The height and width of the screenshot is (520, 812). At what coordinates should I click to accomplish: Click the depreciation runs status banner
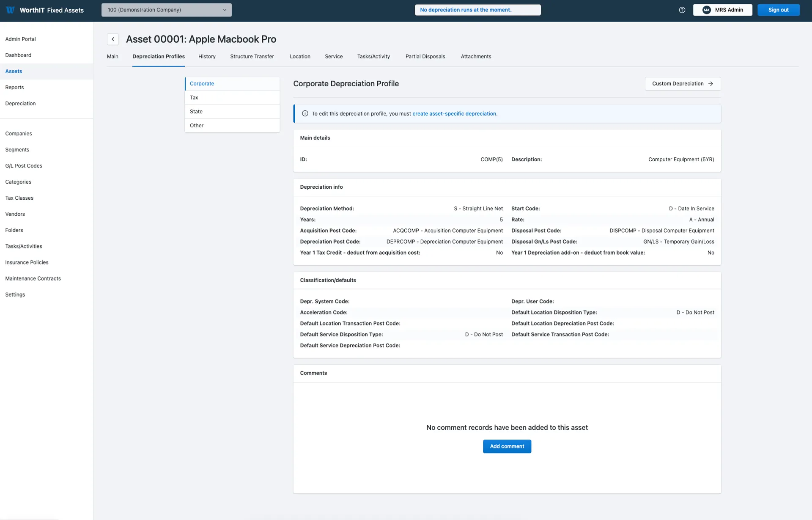coord(478,10)
